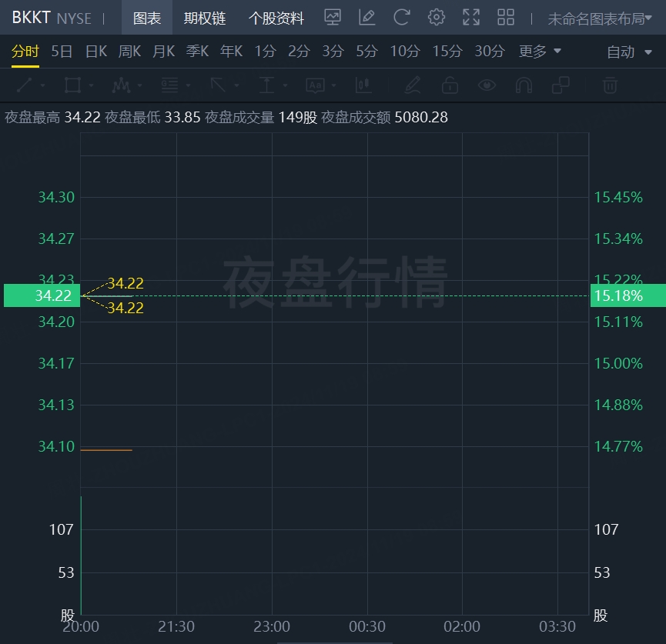This screenshot has height=644, width=666.
Task: Select the Fibonacci lines tool
Action: 169,85
